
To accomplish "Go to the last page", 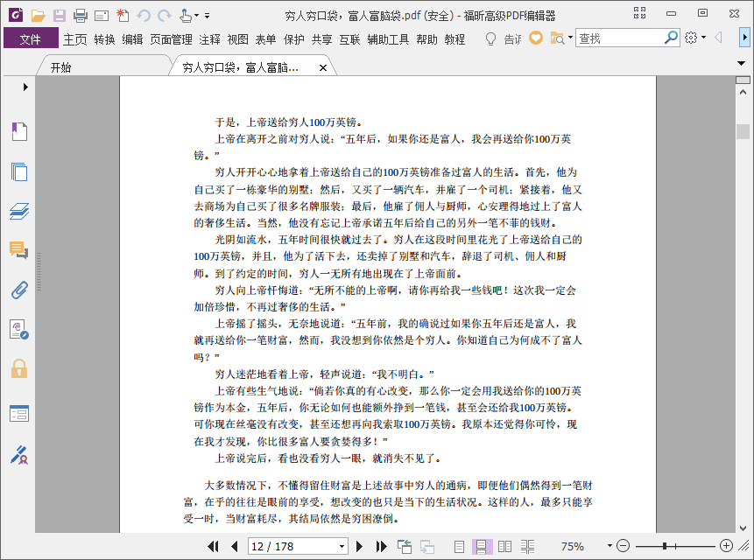I will click(381, 546).
